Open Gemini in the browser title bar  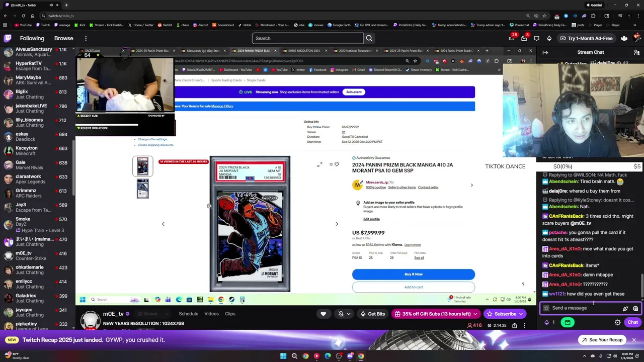[594, 5]
